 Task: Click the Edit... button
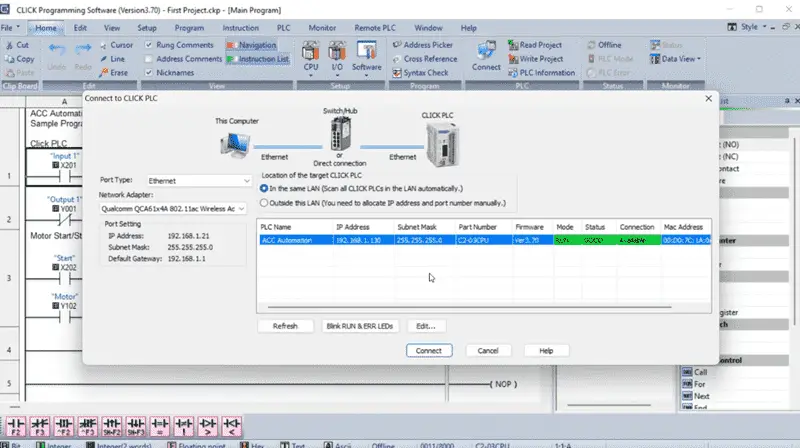tap(426, 326)
